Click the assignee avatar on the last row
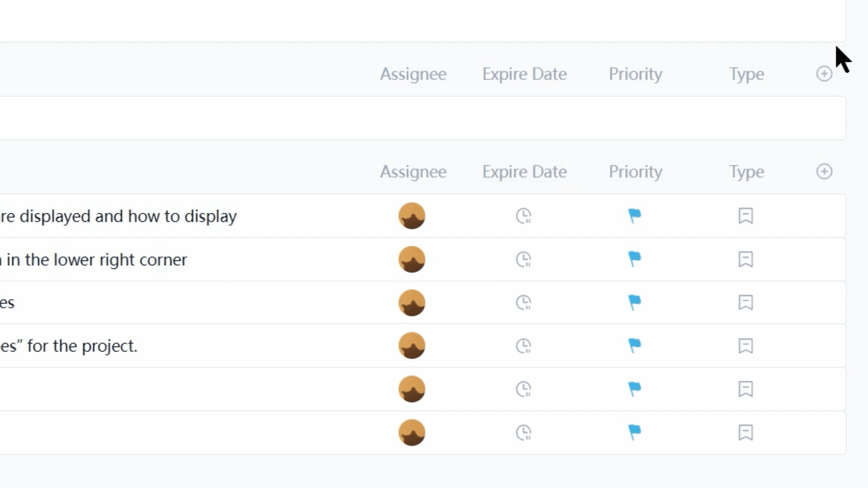 411,432
